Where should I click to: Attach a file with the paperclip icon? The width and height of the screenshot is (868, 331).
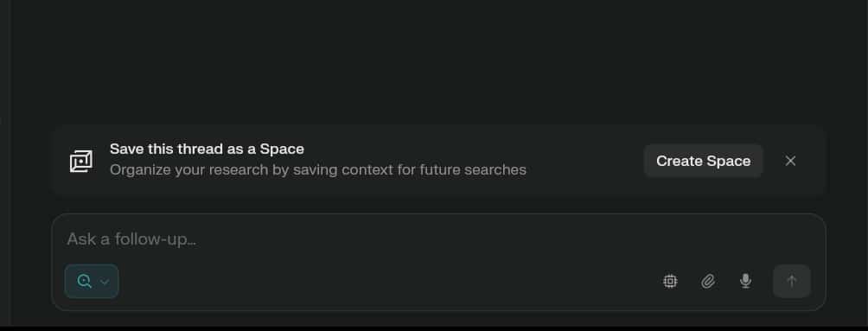click(x=708, y=281)
